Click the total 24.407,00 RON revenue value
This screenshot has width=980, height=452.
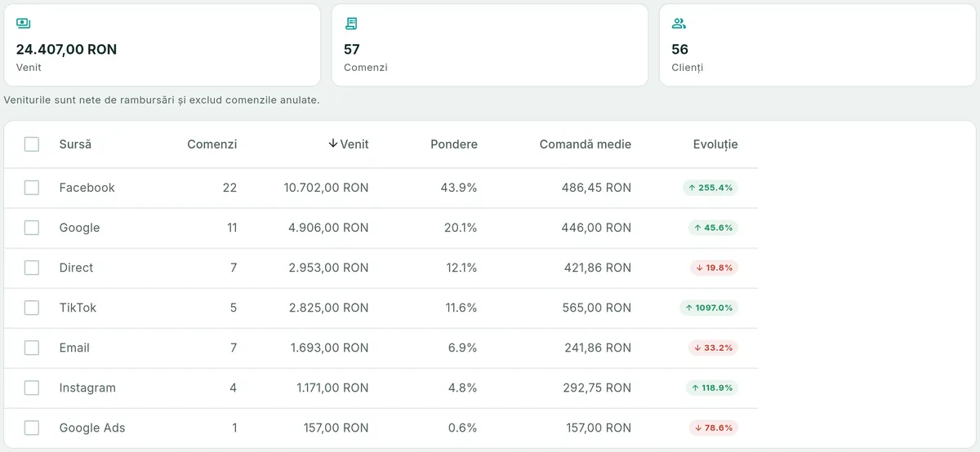click(67, 49)
